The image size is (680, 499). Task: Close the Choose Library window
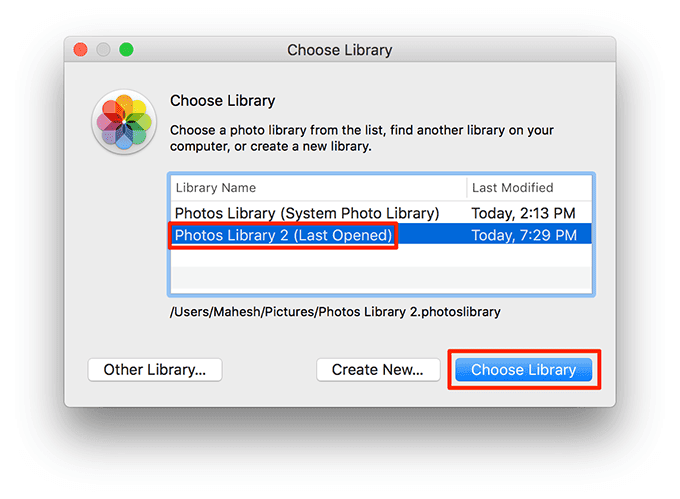tap(81, 49)
